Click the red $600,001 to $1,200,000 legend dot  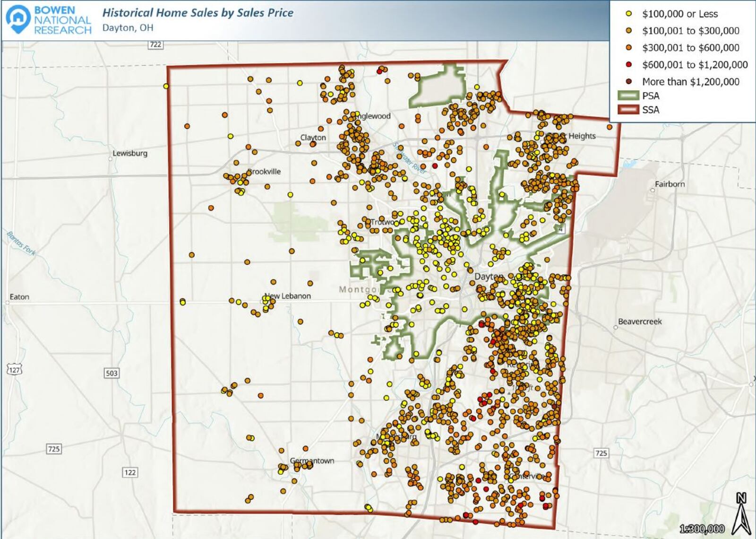(x=629, y=65)
